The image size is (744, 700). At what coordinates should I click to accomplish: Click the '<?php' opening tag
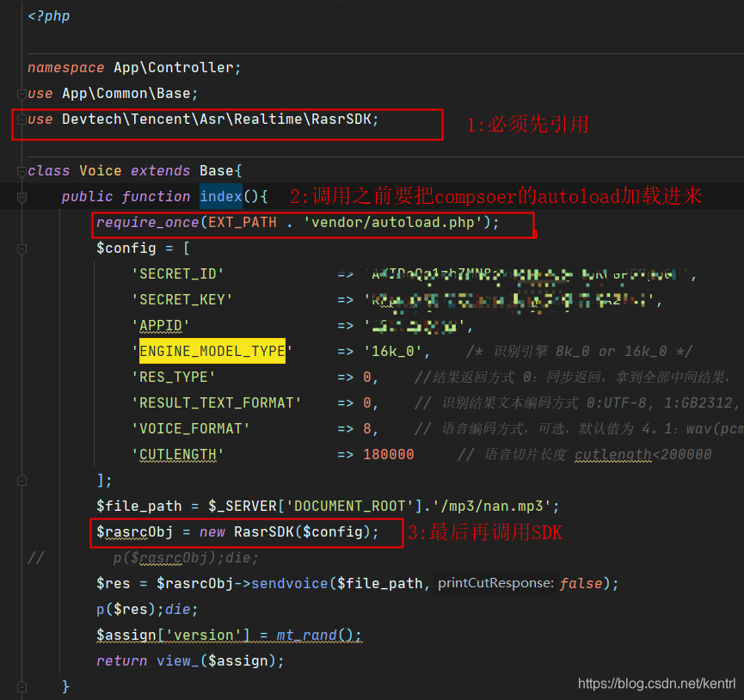[x=49, y=16]
